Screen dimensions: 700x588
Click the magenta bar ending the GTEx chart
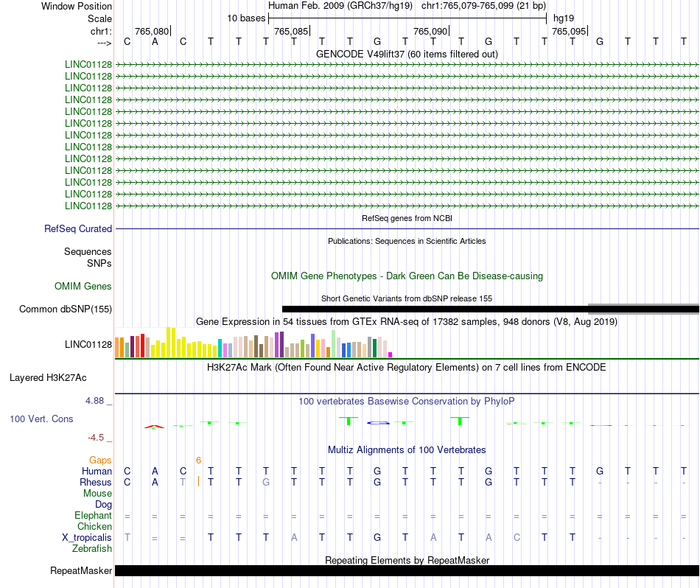click(x=391, y=355)
